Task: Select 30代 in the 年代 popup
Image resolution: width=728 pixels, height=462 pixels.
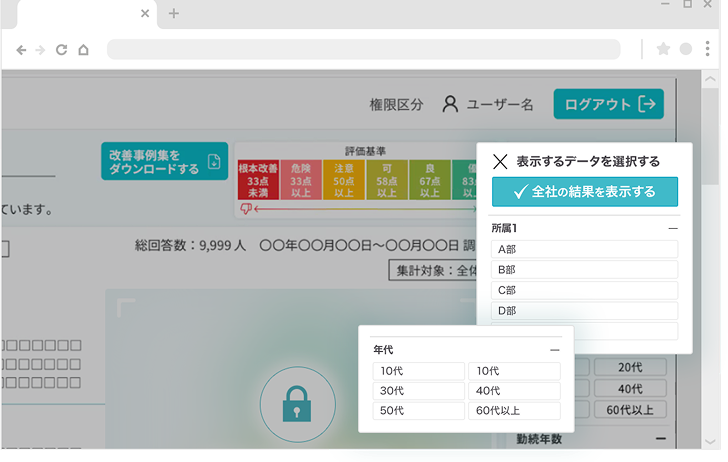Action: 418,391
